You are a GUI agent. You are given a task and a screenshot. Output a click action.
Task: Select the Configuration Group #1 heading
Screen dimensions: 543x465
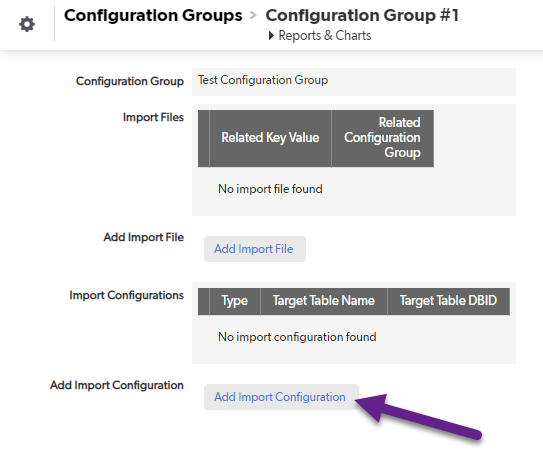click(x=362, y=16)
